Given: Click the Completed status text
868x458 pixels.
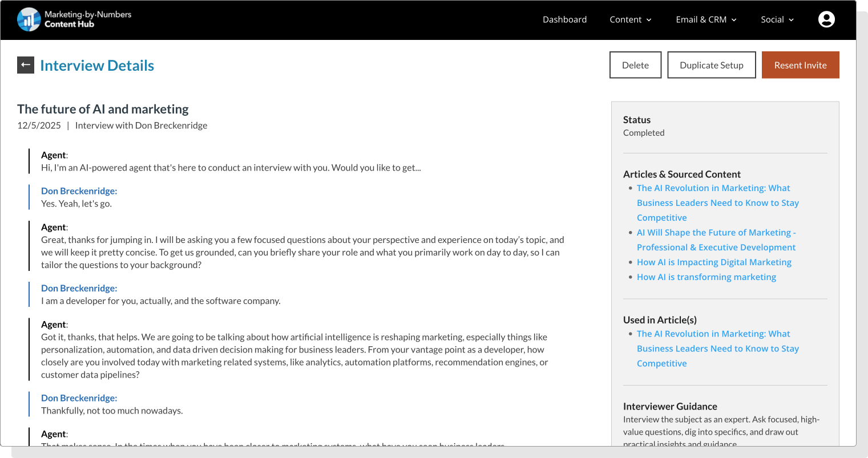Looking at the screenshot, I should 644,133.
